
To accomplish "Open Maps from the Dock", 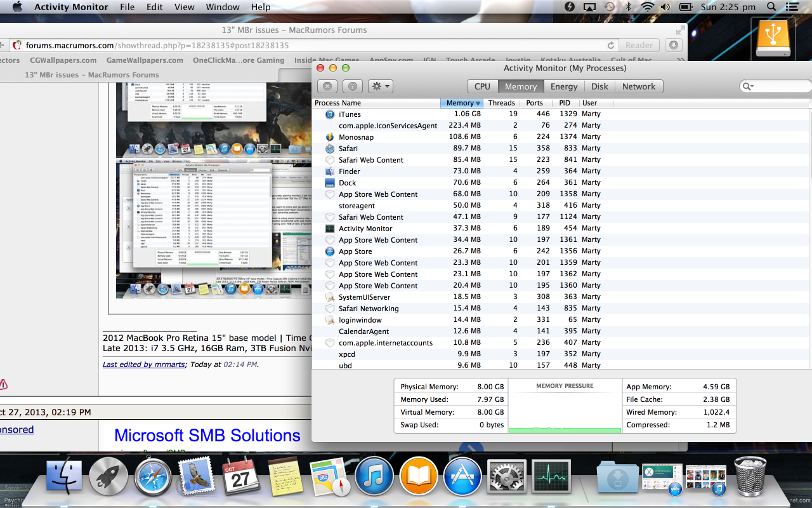I will point(330,477).
